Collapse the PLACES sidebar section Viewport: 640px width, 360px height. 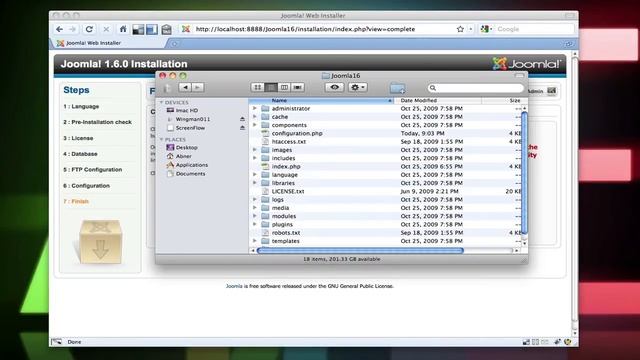(162, 140)
